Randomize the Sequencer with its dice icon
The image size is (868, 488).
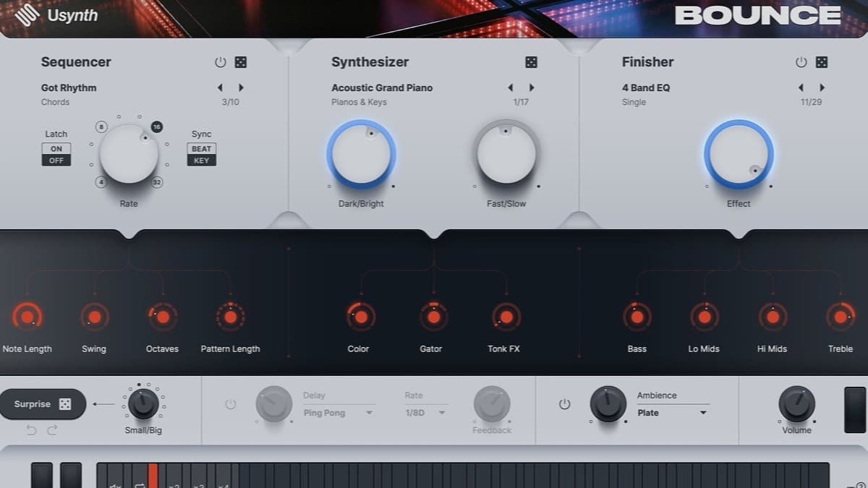(241, 62)
